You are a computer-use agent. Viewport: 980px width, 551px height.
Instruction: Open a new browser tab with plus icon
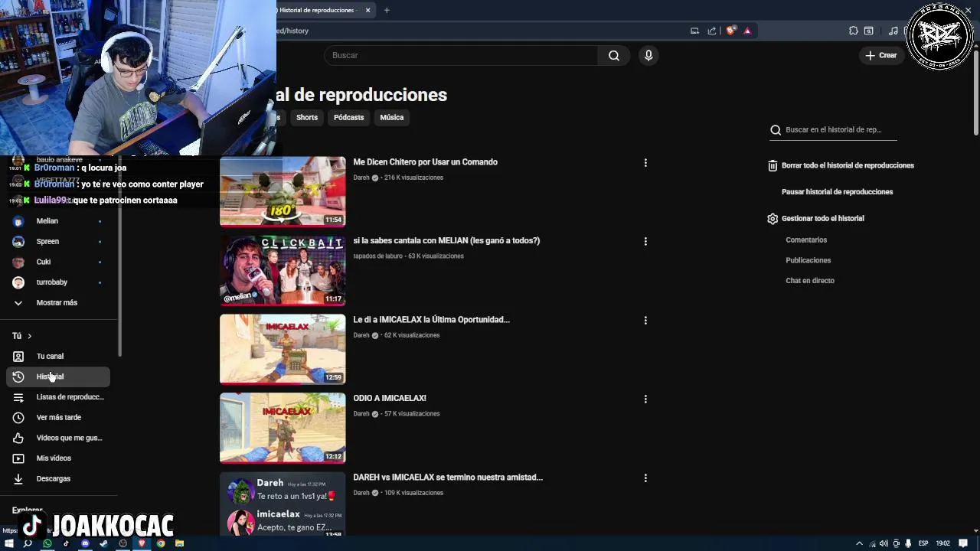pyautogui.click(x=387, y=10)
